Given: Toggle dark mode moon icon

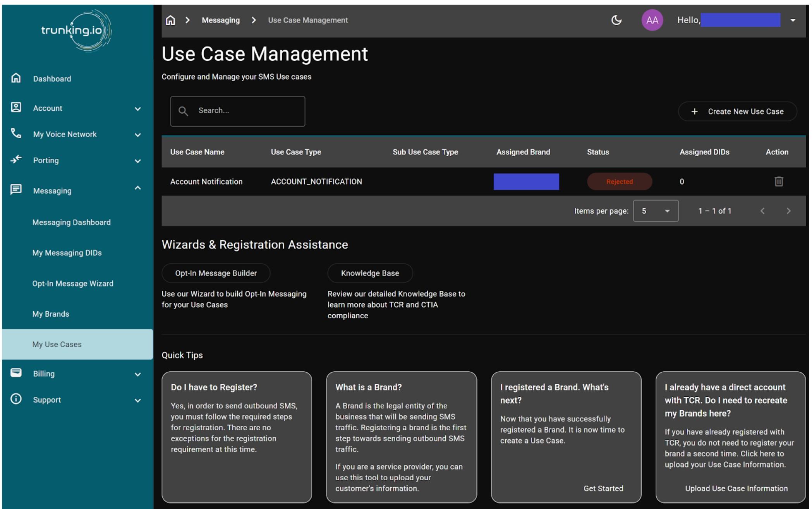Looking at the screenshot, I should [x=616, y=20].
